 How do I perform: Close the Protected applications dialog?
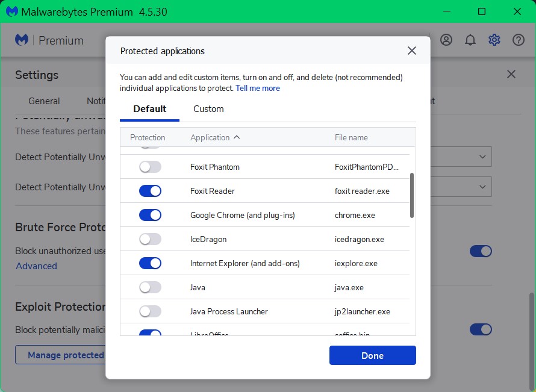[412, 51]
